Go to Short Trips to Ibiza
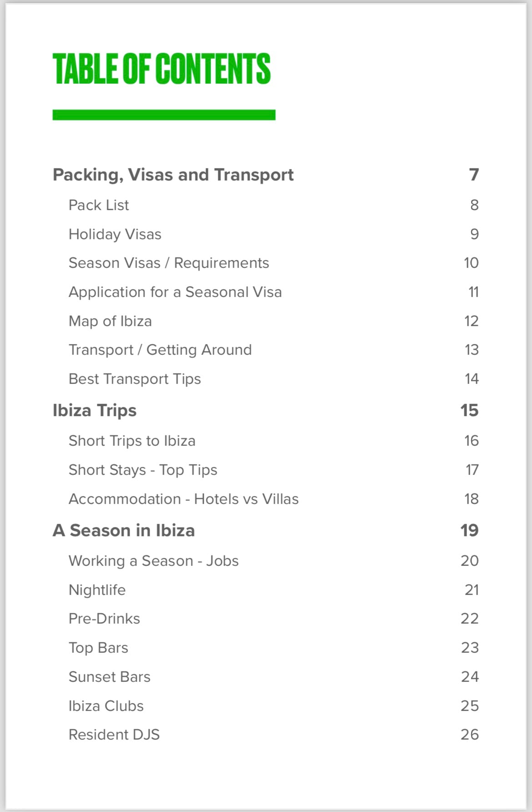The height and width of the screenshot is (812, 532). [132, 441]
